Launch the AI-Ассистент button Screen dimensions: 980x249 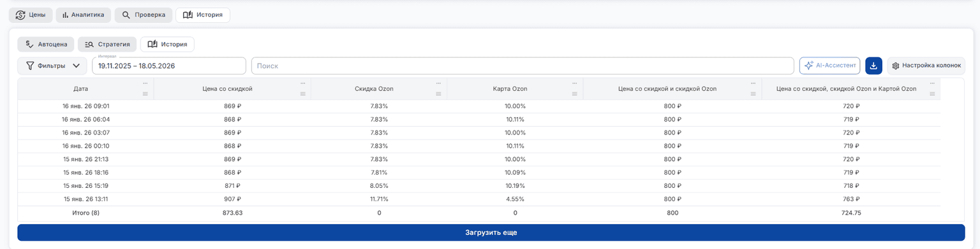830,66
